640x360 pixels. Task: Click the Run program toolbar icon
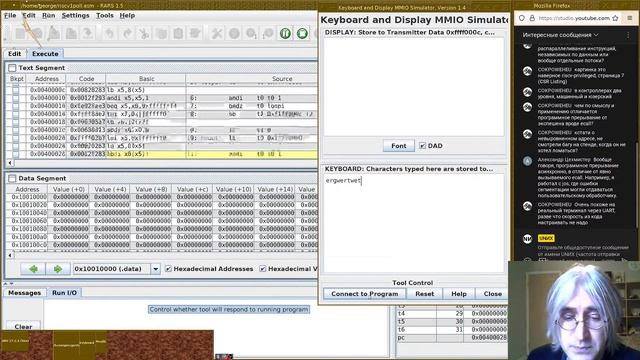pos(234,33)
